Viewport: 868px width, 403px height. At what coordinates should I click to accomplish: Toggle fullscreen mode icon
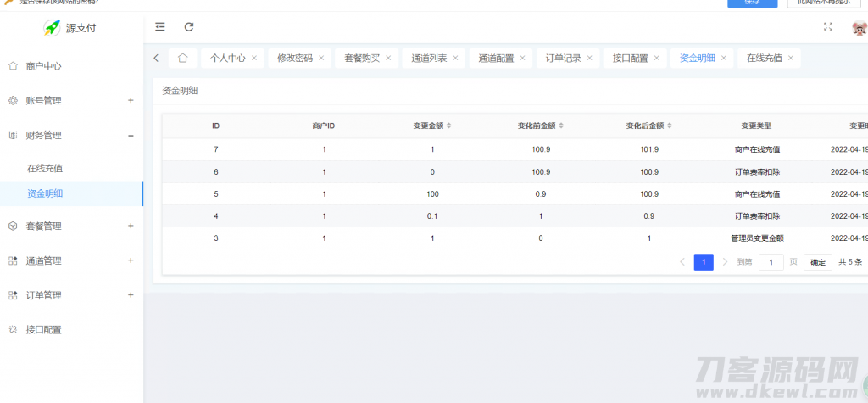click(828, 27)
